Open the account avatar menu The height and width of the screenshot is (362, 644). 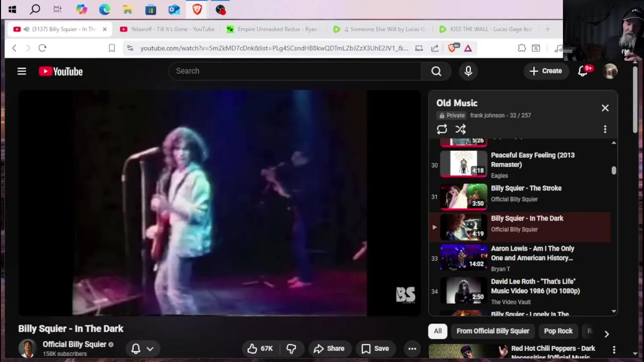(x=610, y=71)
